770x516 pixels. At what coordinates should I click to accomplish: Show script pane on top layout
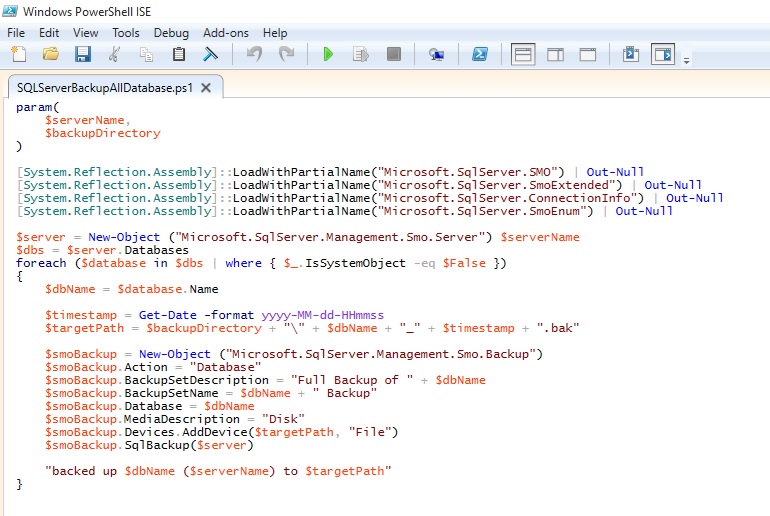[x=523, y=54]
